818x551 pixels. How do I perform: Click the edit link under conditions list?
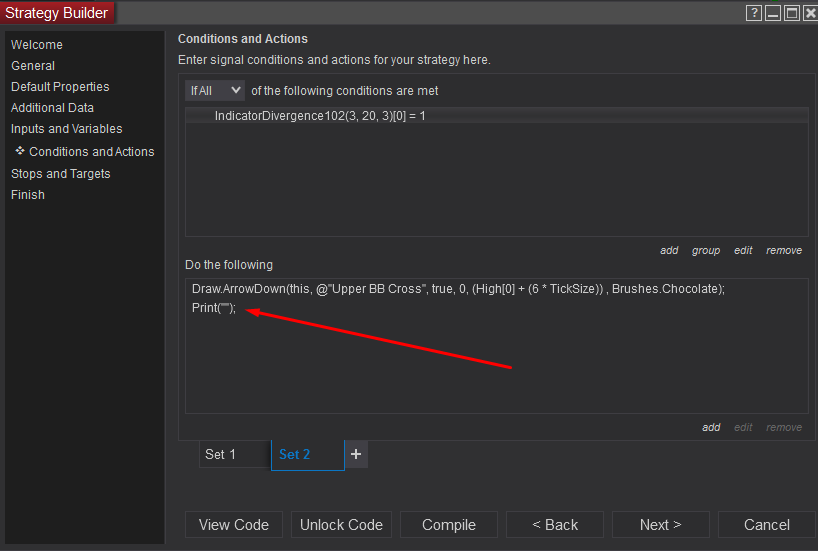point(743,250)
